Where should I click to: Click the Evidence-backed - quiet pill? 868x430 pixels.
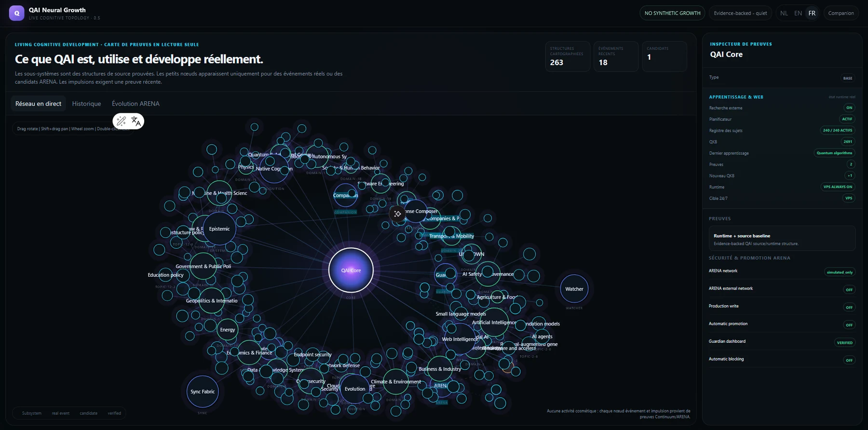coord(740,13)
